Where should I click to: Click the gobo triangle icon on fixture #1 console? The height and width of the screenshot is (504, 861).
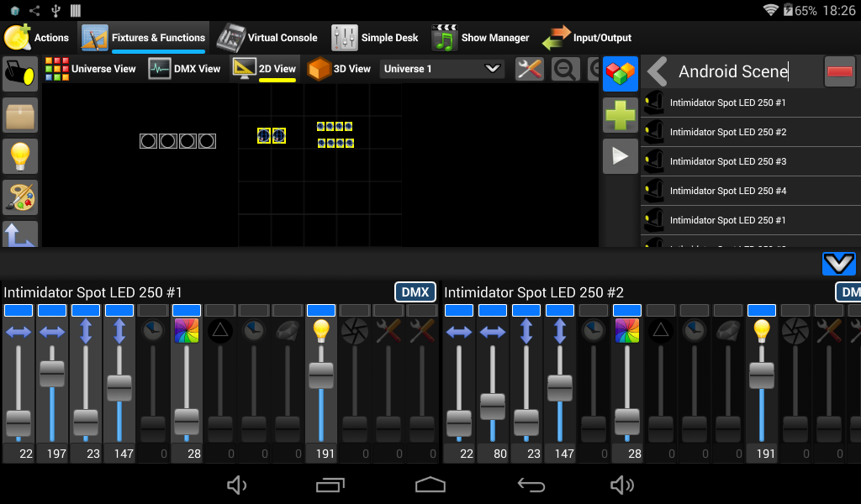220,331
